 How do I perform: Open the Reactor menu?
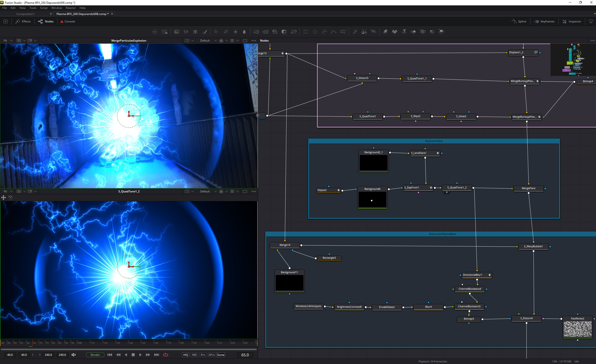click(x=71, y=8)
